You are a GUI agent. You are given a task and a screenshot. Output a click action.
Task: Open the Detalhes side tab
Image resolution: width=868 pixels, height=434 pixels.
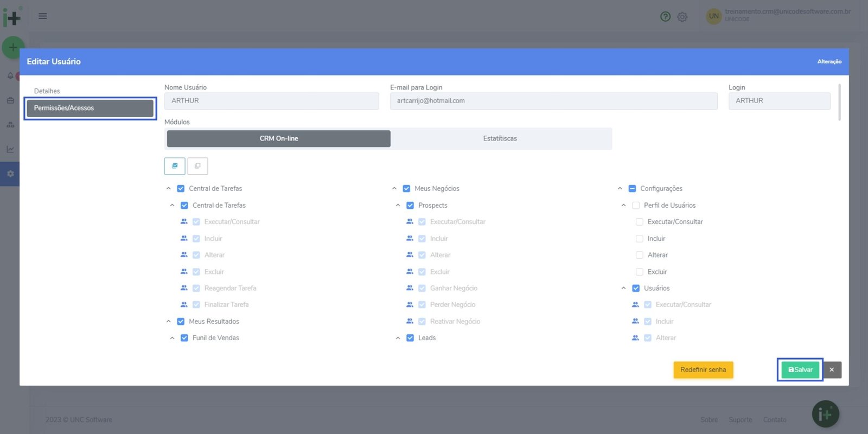click(x=47, y=91)
